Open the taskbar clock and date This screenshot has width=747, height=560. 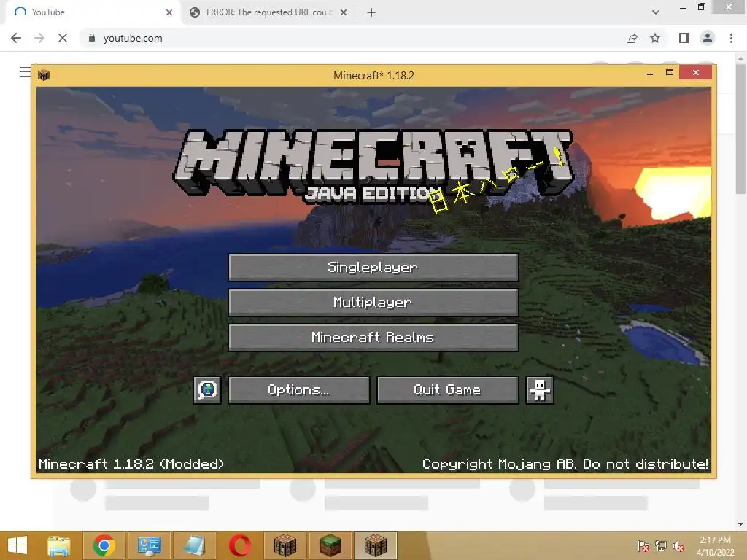click(715, 546)
